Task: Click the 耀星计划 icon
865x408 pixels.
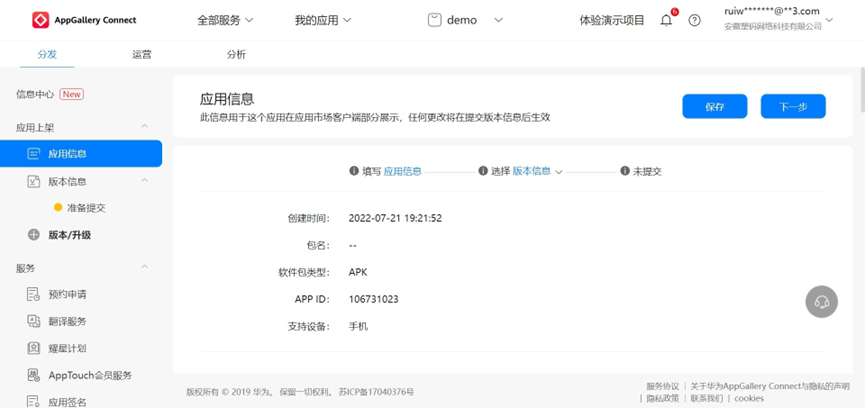Action: pos(34,348)
